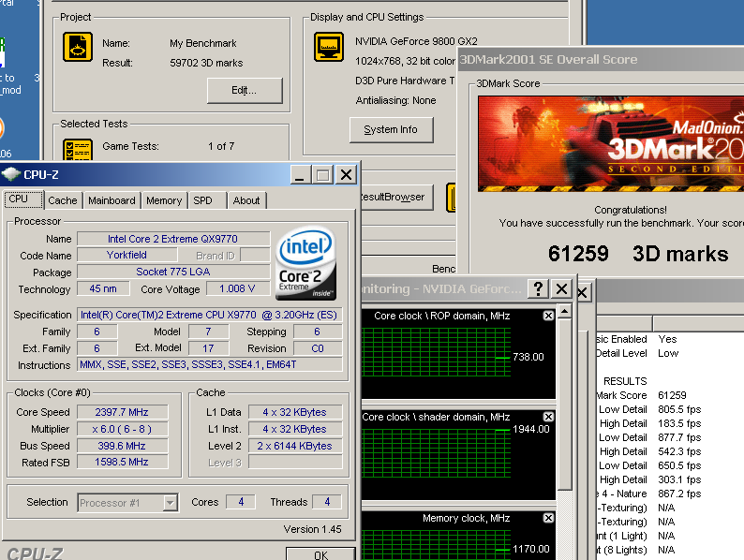Click the Intel Core 2 Extreme logo
Image resolution: width=744 pixels, height=560 pixels.
coord(306,264)
